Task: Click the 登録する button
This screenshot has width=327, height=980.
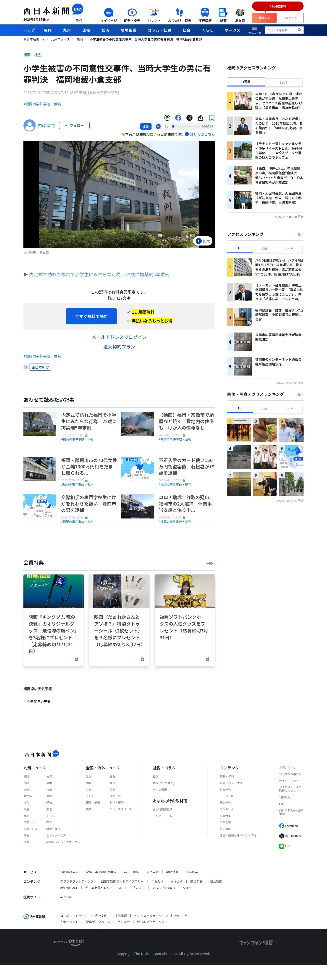Action: (264, 18)
